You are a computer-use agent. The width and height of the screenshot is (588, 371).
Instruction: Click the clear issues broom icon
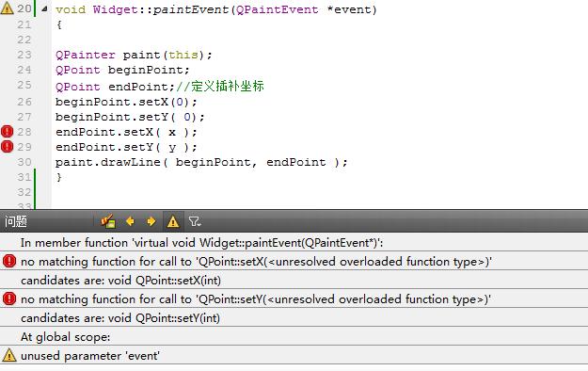[x=108, y=221]
